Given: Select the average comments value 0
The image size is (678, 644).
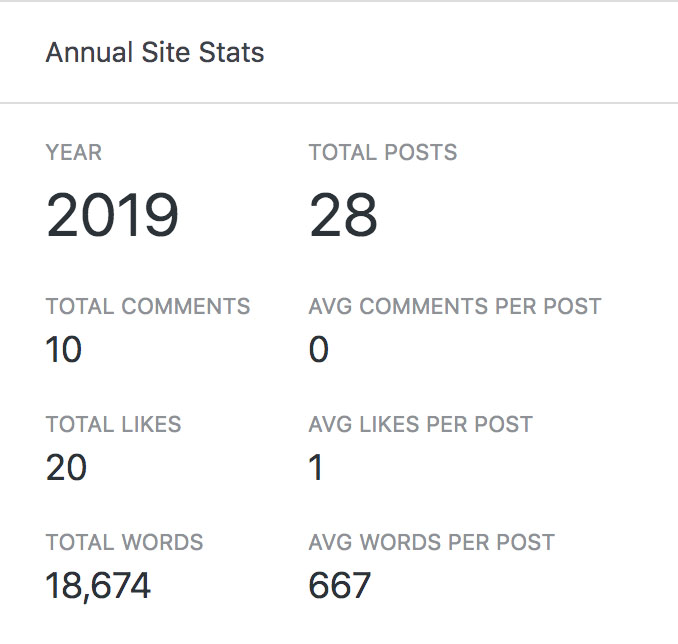Looking at the screenshot, I should click(x=319, y=350).
